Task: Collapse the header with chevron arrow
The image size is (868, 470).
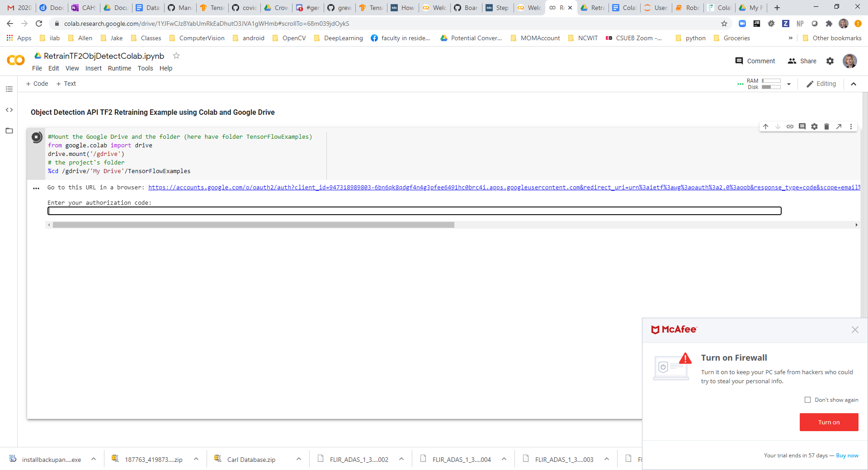Action: [x=854, y=84]
